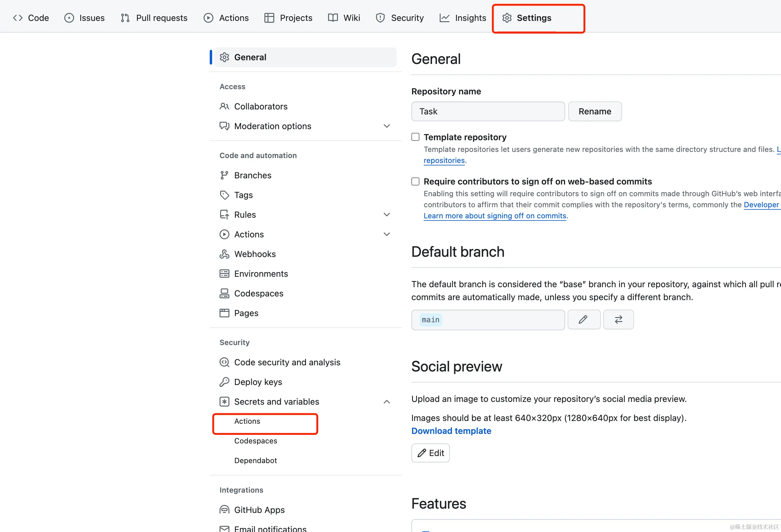Image resolution: width=781 pixels, height=532 pixels.
Task: Collapse the Secrets and variables section
Action: click(x=387, y=402)
